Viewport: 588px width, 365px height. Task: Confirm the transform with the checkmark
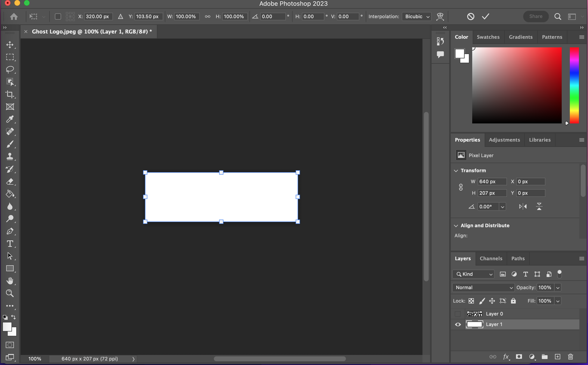[486, 17]
